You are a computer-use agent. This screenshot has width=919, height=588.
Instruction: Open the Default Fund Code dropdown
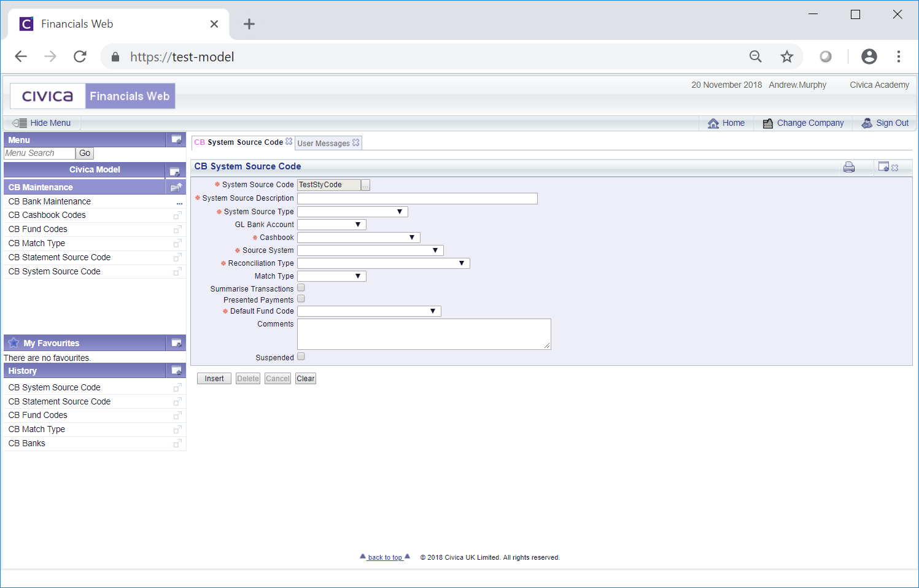coord(369,311)
